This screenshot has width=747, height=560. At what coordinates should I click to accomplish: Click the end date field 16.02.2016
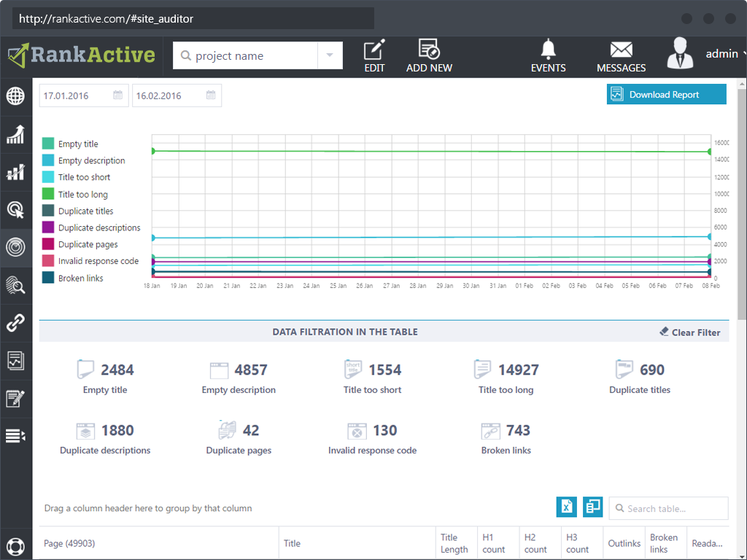click(x=177, y=96)
